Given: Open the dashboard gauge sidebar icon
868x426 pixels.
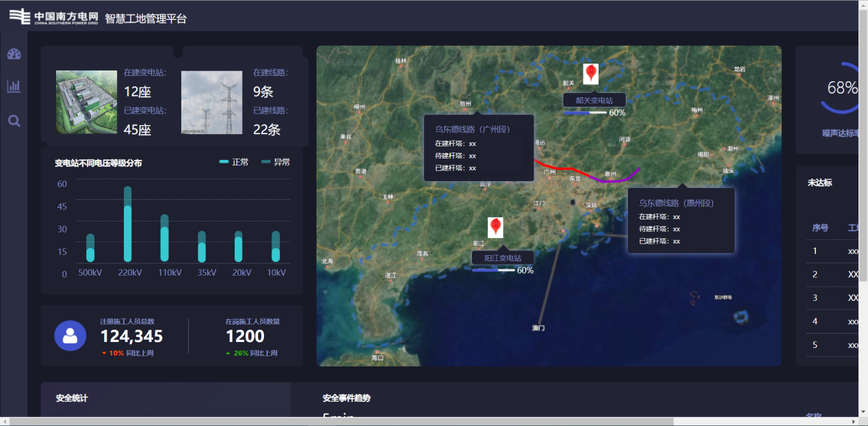Looking at the screenshot, I should click(14, 54).
